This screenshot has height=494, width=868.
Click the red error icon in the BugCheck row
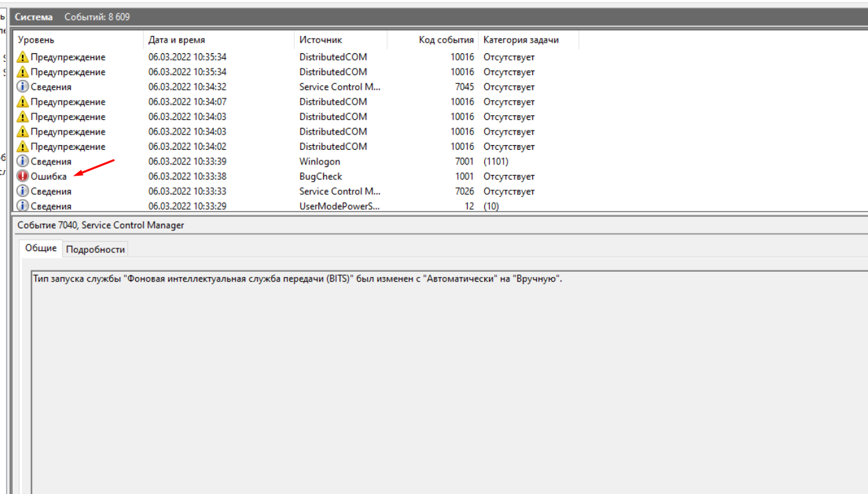tap(23, 176)
